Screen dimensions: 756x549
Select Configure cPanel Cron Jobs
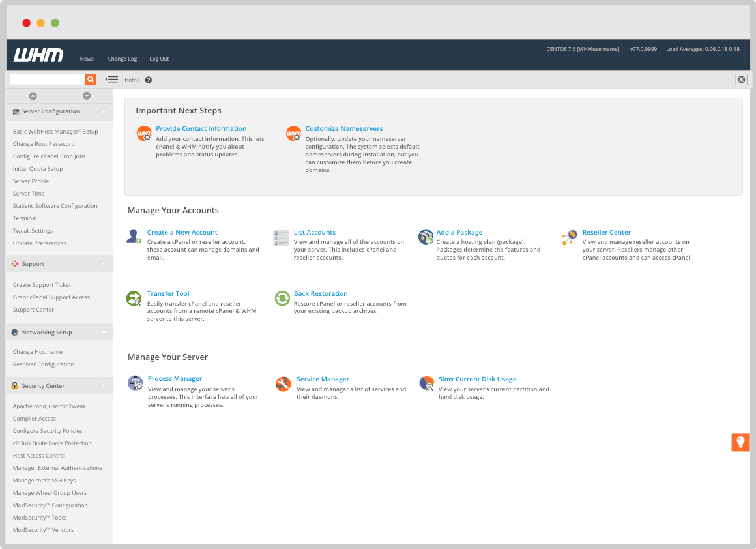point(49,156)
